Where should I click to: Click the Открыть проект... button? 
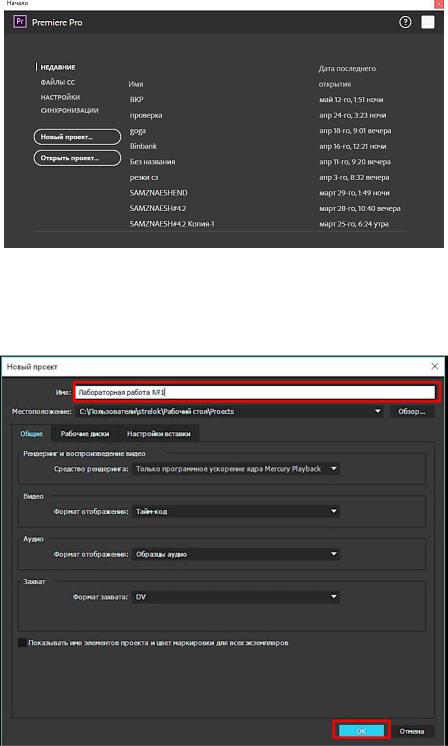[x=77, y=158]
